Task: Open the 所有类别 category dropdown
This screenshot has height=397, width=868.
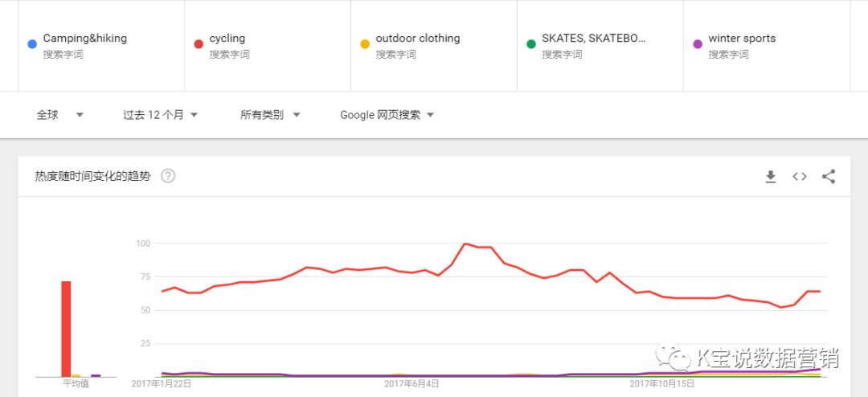Action: 270,115
